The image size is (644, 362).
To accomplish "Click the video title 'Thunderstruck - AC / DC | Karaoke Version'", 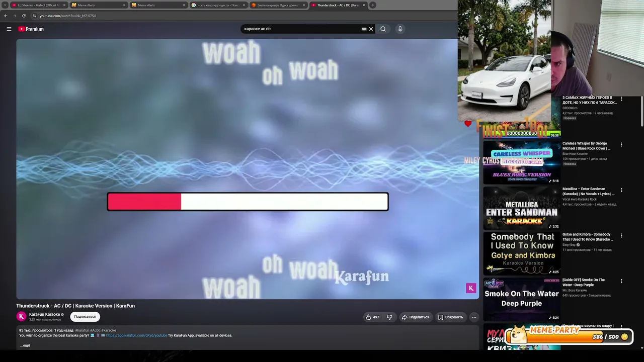I will pos(75,306).
